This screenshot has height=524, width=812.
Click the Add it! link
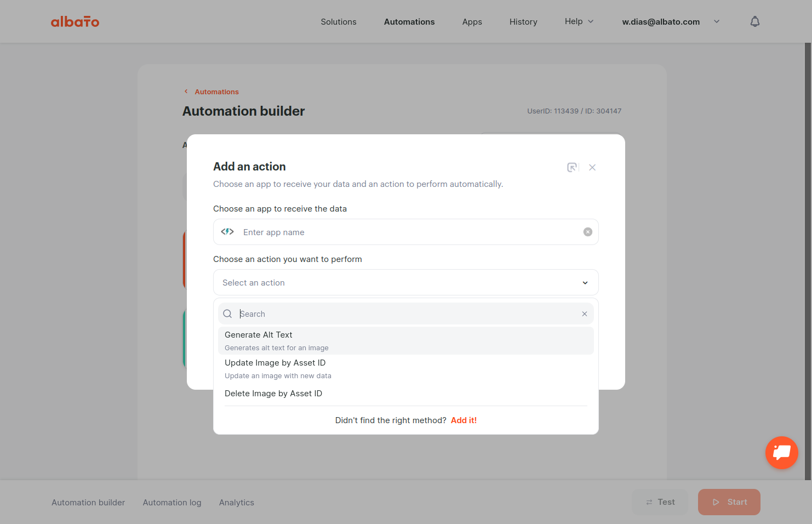coord(464,420)
